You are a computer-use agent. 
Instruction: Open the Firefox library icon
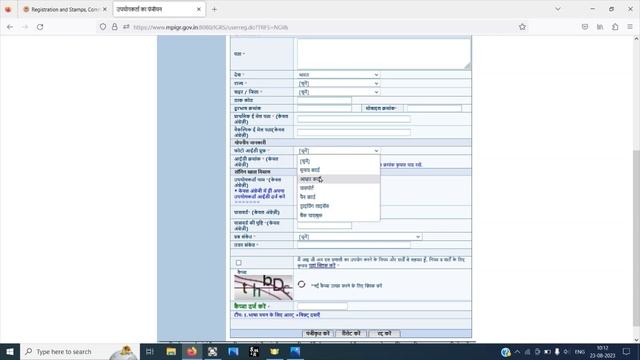[x=600, y=27]
